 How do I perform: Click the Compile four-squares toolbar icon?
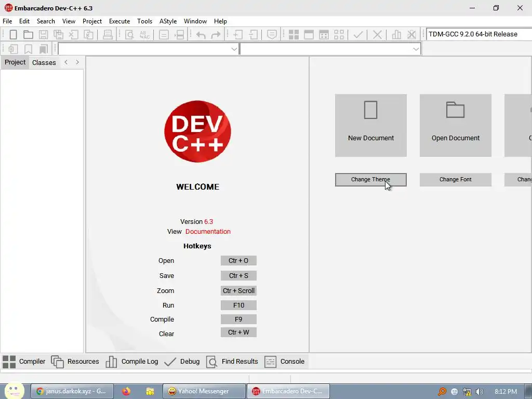click(294, 35)
